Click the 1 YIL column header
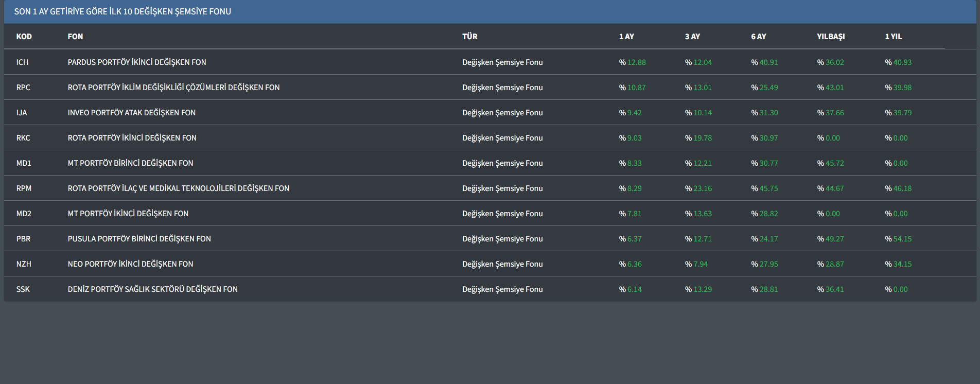Screen dimensions: 980x384 893,37
